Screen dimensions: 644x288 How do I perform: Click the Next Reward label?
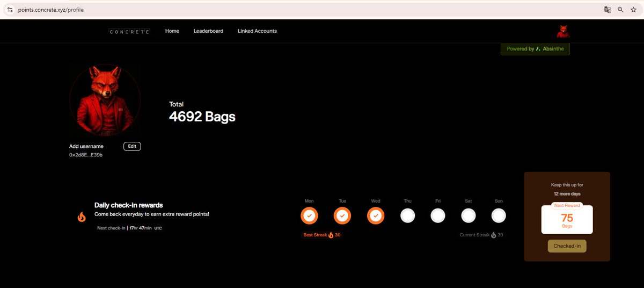tap(567, 205)
